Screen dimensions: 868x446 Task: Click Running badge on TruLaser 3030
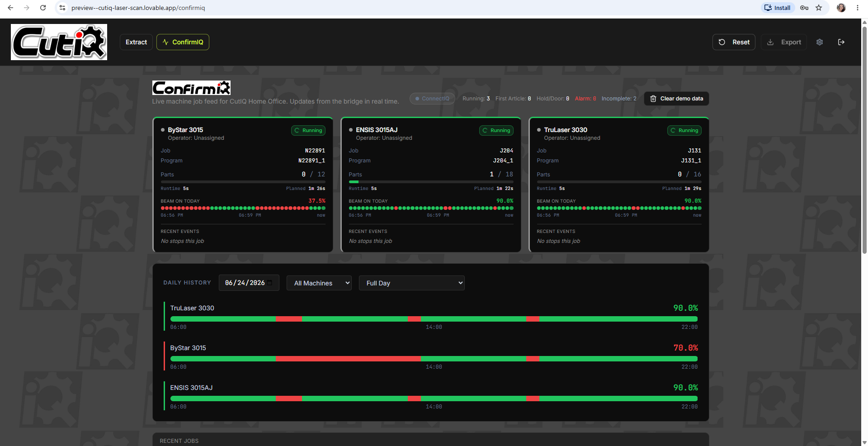pyautogui.click(x=684, y=130)
